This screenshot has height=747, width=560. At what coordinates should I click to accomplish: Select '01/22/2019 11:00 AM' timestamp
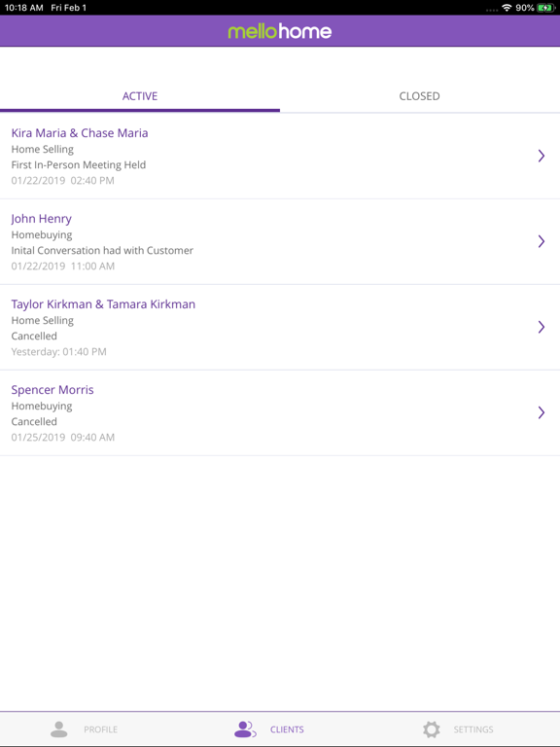[63, 267]
